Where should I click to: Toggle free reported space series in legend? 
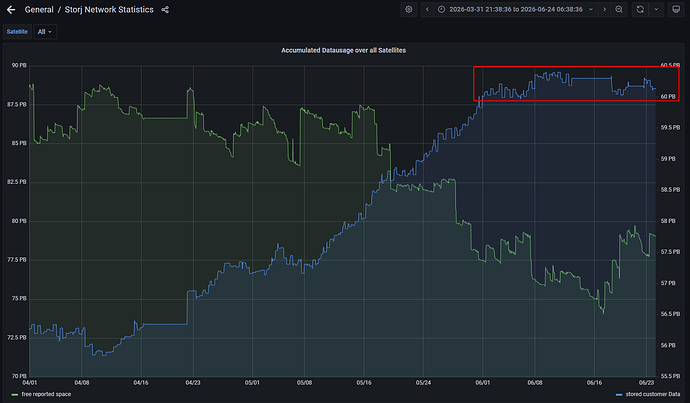(46, 394)
